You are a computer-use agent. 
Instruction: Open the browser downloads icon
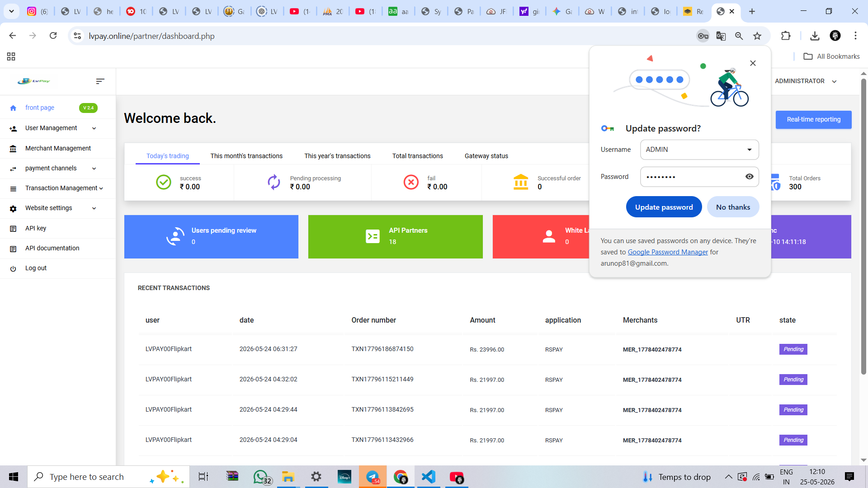(815, 36)
